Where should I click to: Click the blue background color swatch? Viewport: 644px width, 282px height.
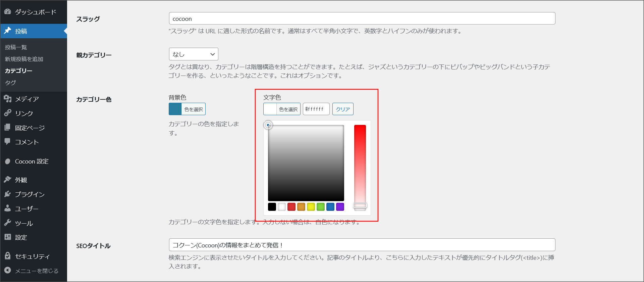point(175,109)
